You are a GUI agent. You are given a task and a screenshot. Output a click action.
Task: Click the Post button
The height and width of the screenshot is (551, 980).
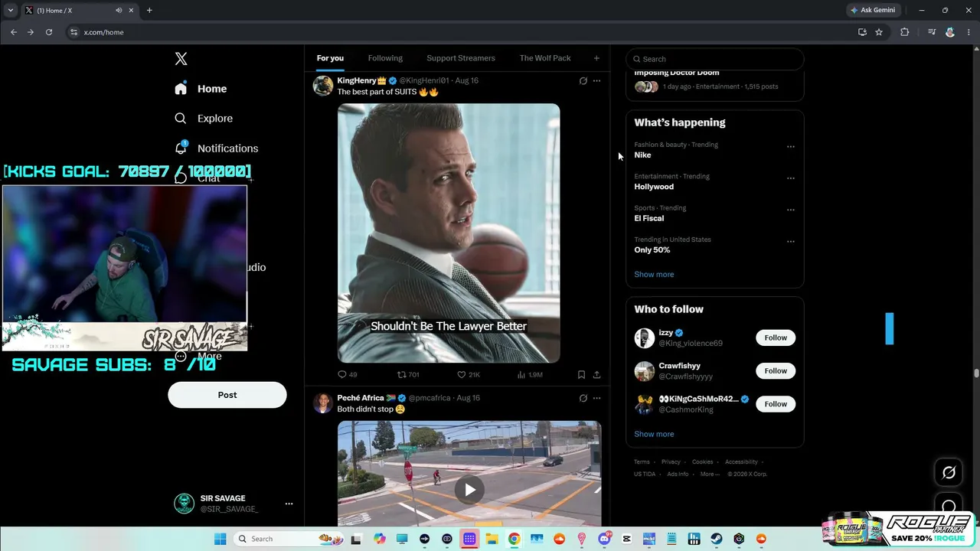click(227, 395)
